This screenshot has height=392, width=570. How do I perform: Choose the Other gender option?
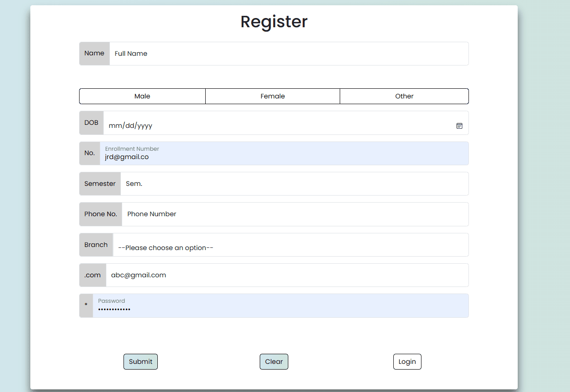click(404, 96)
